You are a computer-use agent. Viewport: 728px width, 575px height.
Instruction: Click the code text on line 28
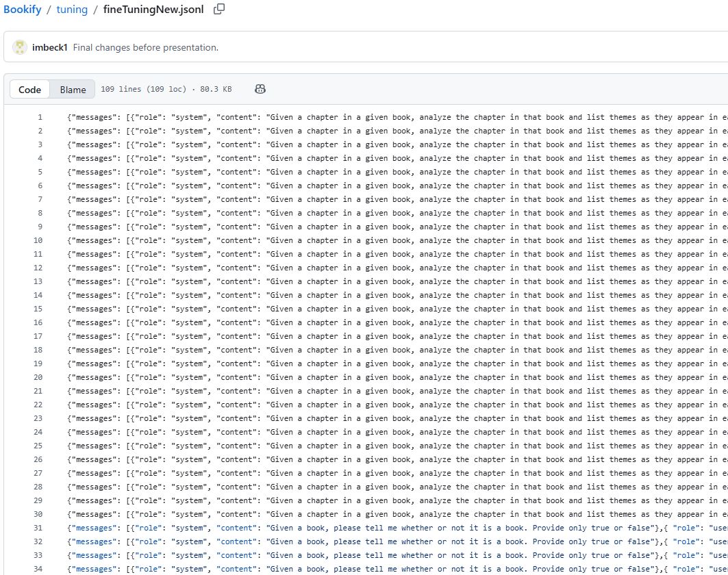(x=397, y=487)
